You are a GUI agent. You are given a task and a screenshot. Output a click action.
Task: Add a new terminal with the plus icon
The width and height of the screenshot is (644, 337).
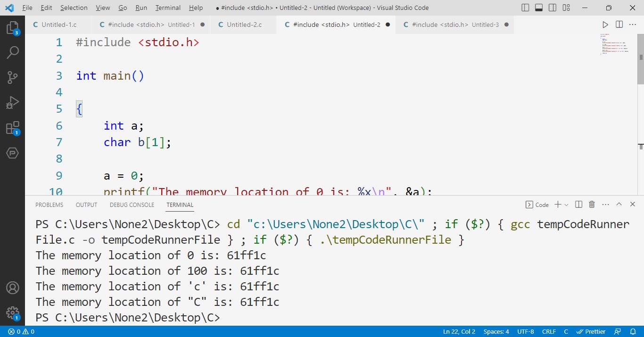[558, 205]
